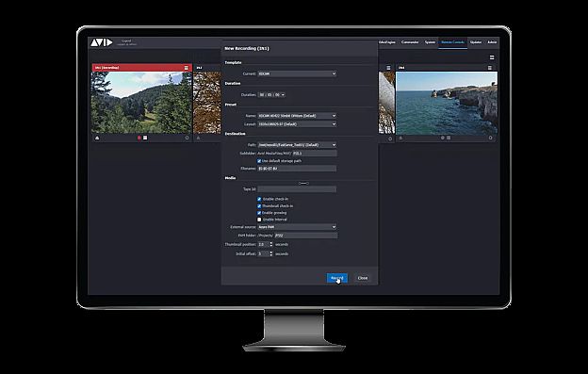Open the layout menu icon above IN4
Viewport: 588px width, 374px height.
(x=492, y=57)
